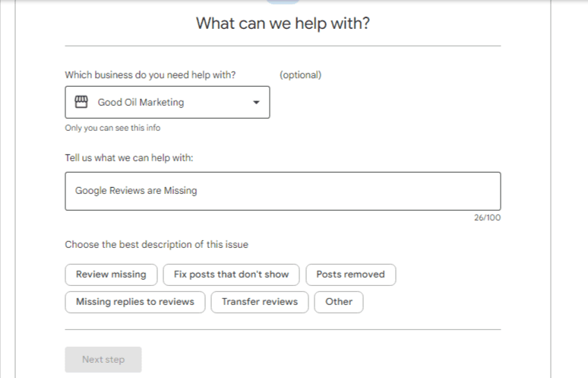
Task: Select 'Missing replies to reviews' chip
Action: pos(135,302)
